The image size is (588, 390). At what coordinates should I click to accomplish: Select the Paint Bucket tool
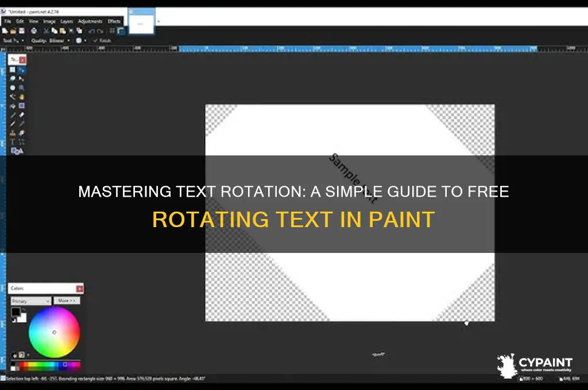coord(13,106)
